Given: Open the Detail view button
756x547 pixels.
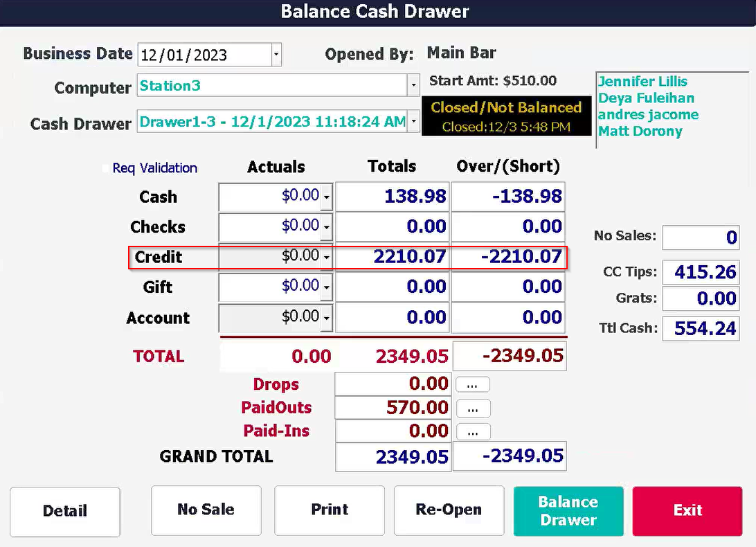Looking at the screenshot, I should pyautogui.click(x=65, y=511).
